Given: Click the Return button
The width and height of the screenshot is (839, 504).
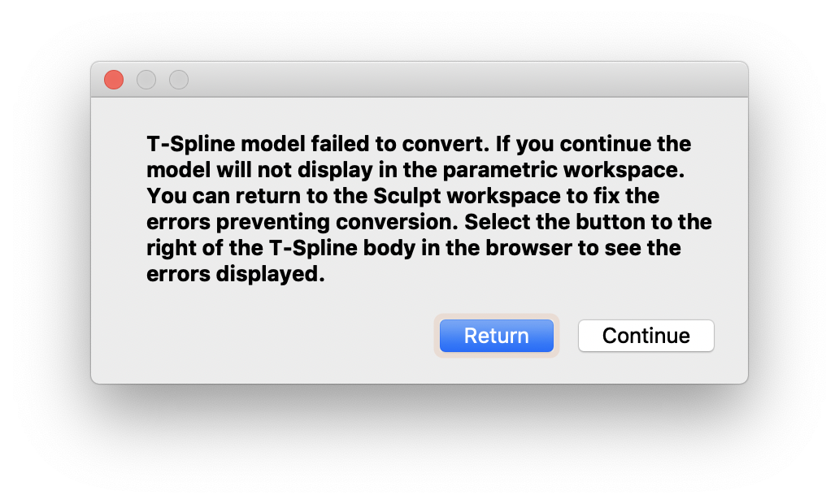Looking at the screenshot, I should (x=496, y=336).
